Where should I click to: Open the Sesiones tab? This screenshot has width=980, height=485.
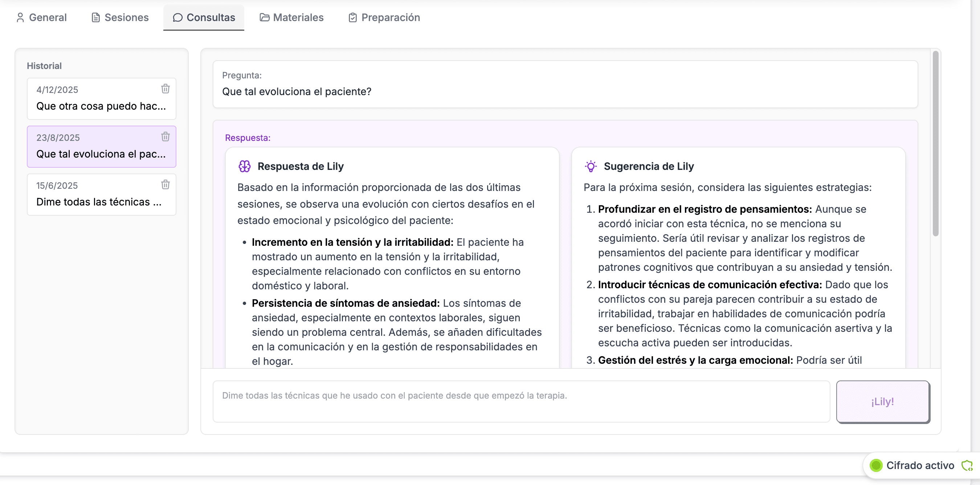(119, 17)
